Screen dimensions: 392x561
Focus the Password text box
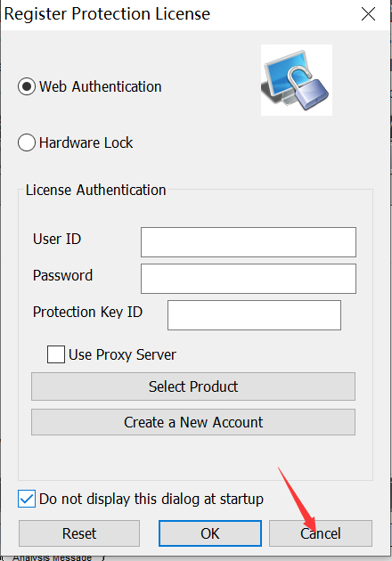click(249, 279)
